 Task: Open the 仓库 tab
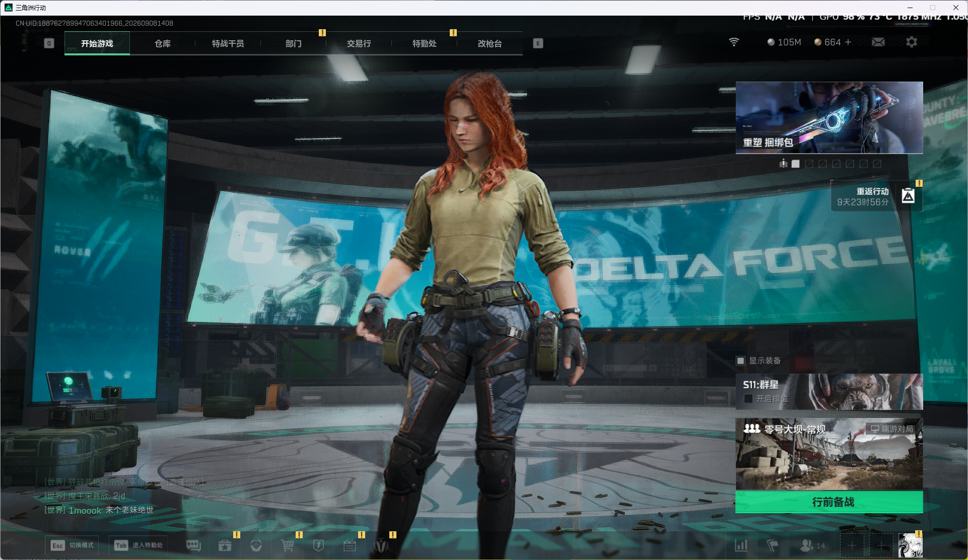tap(163, 43)
